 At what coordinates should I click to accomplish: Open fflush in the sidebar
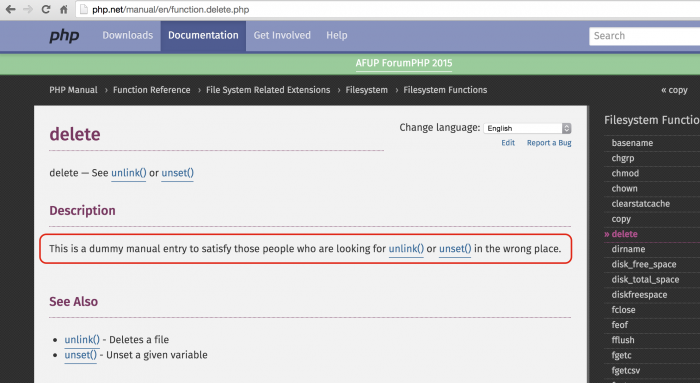(x=623, y=340)
